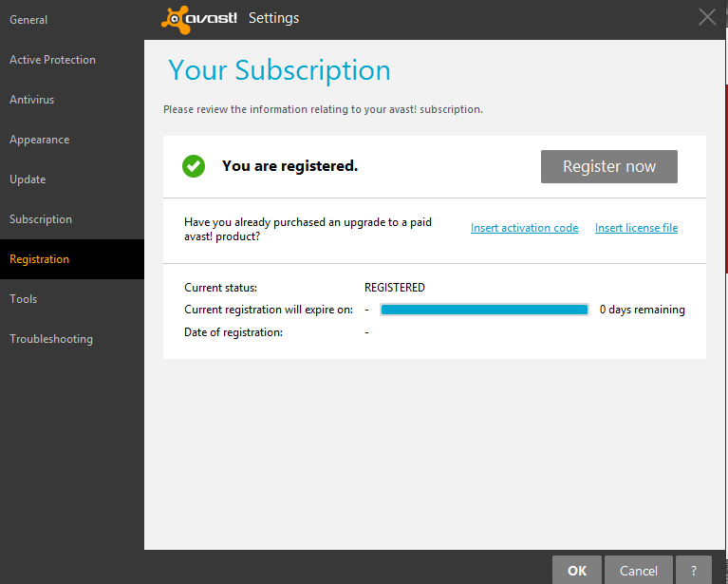Screen dimensions: 728x584
Task: Click the Register now button
Action: (x=609, y=166)
